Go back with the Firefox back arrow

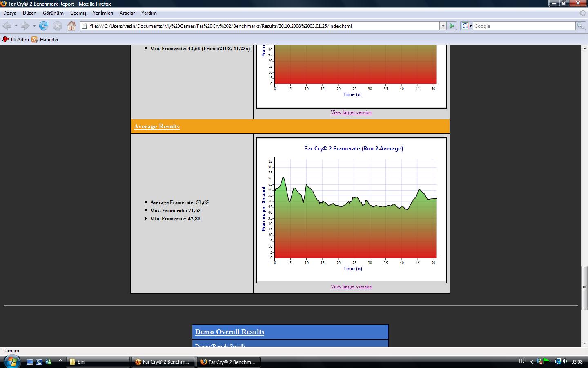point(7,26)
